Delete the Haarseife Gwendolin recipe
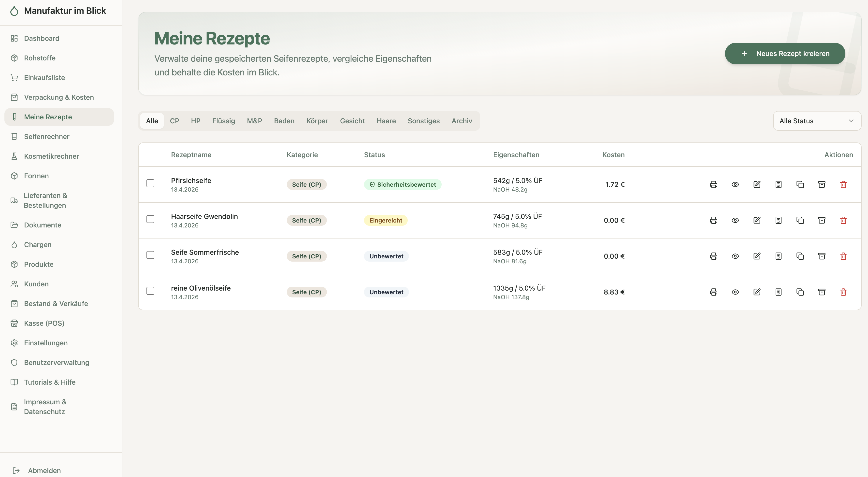The image size is (868, 477). point(843,220)
